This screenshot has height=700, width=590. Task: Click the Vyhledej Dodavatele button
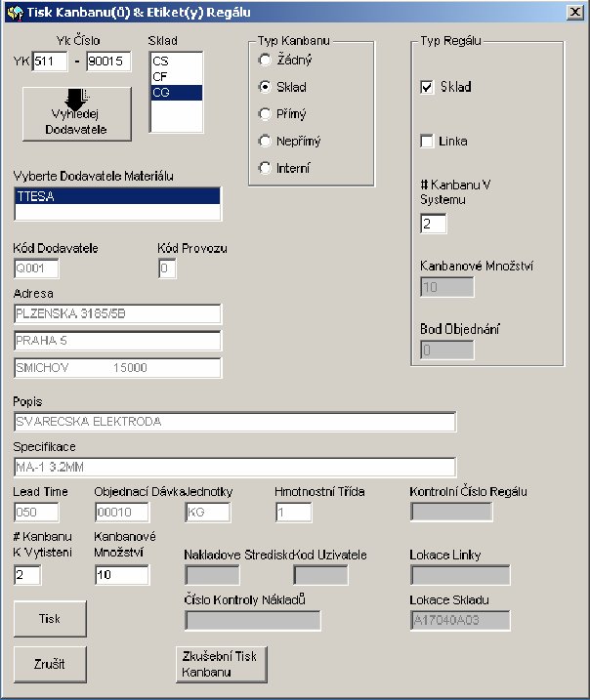[x=77, y=114]
